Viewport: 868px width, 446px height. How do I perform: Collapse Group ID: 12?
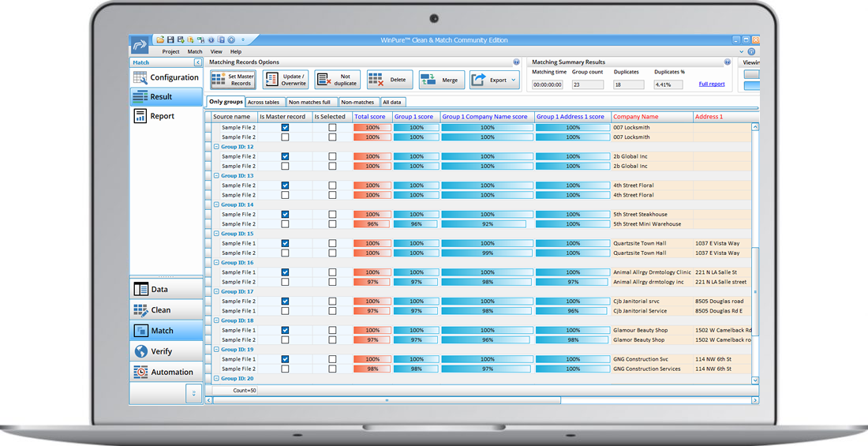click(x=216, y=147)
